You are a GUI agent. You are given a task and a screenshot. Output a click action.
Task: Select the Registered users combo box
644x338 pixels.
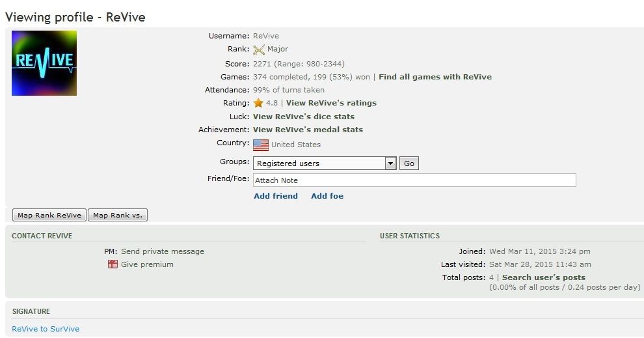[319, 163]
